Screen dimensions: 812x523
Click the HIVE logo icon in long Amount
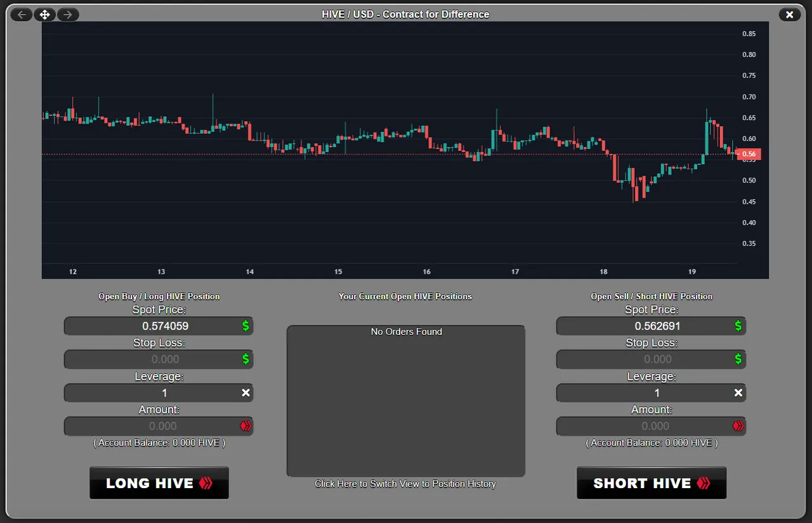(x=246, y=426)
